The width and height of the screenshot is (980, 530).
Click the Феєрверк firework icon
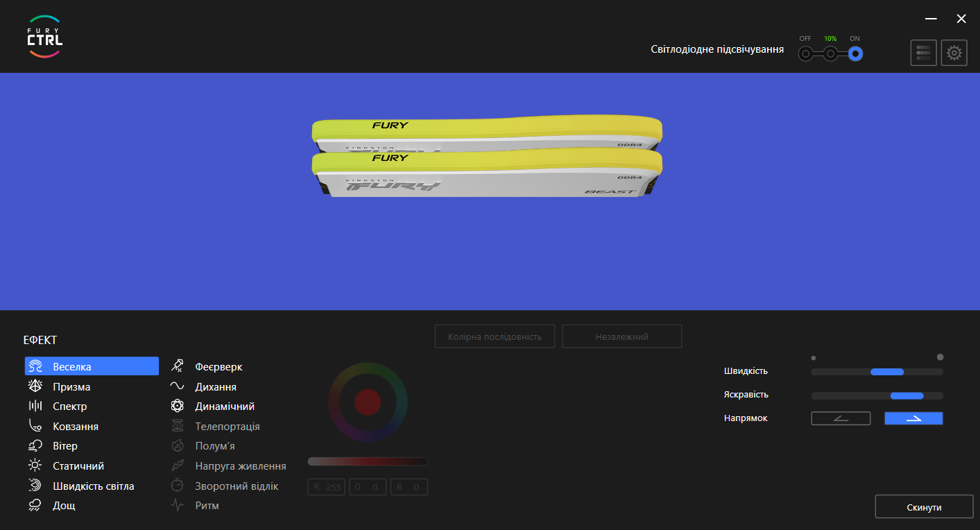pos(178,366)
